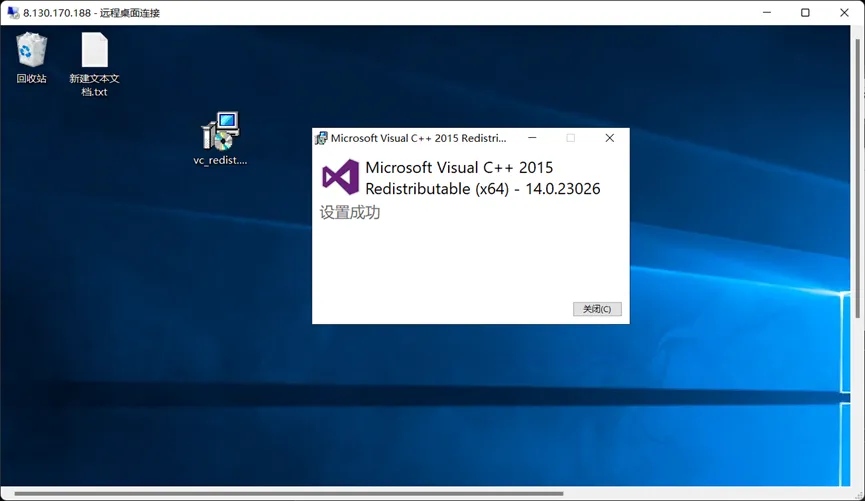Minimize the Visual C++ 2015 installer dialog

point(532,138)
